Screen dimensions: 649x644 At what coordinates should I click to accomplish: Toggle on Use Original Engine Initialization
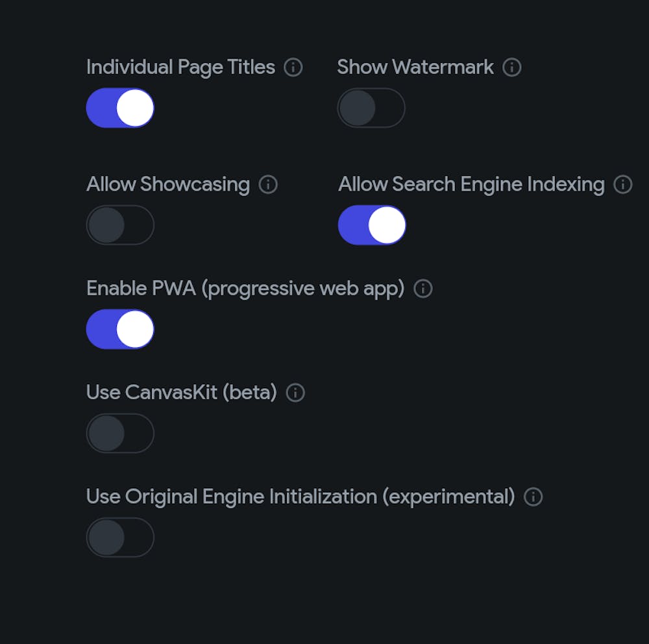tap(120, 538)
